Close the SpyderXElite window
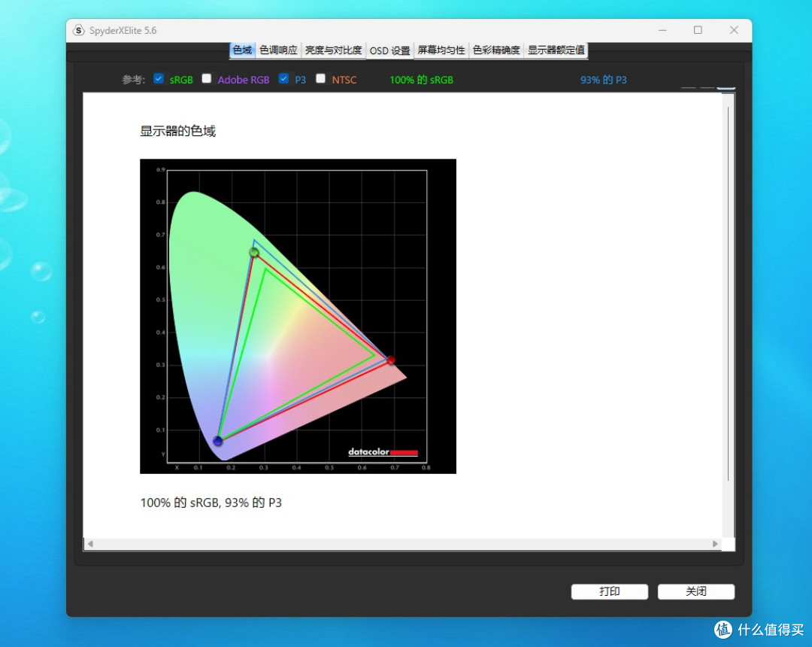The image size is (812, 647). point(734,30)
